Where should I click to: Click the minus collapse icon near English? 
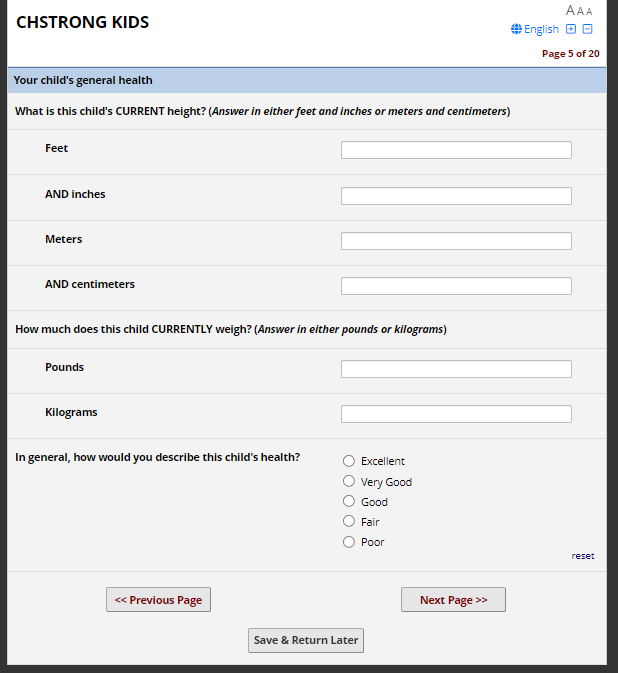588,29
